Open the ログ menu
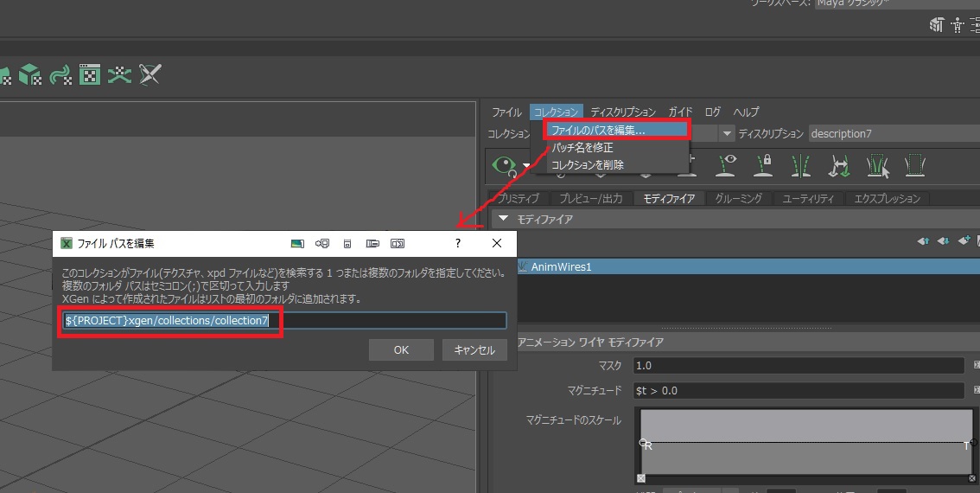The height and width of the screenshot is (493, 980). point(712,112)
